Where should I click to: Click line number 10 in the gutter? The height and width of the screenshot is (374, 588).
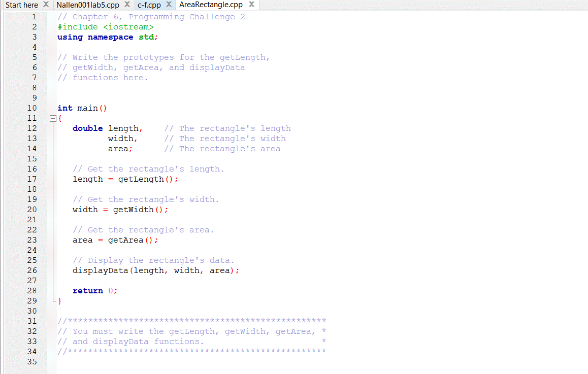point(32,108)
